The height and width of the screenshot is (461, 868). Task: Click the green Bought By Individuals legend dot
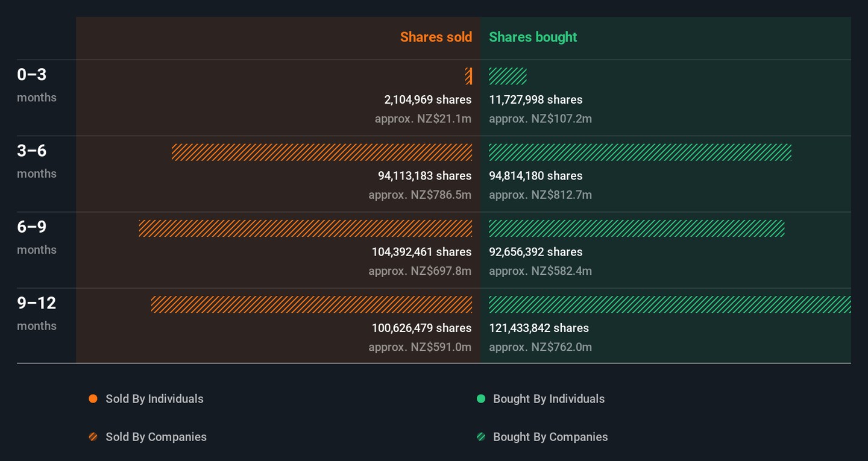[481, 399]
